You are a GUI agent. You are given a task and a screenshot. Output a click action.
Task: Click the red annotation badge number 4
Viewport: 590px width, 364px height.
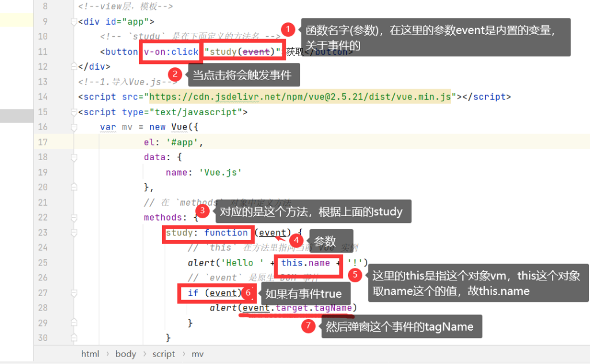tap(296, 240)
